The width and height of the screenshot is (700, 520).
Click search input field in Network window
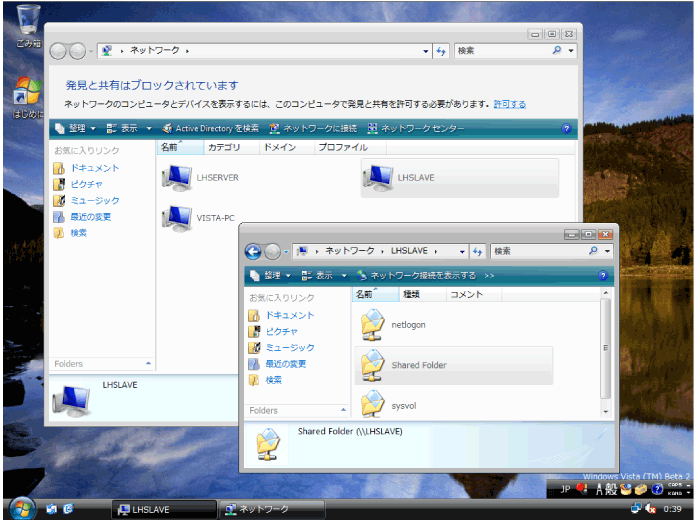coord(502,50)
